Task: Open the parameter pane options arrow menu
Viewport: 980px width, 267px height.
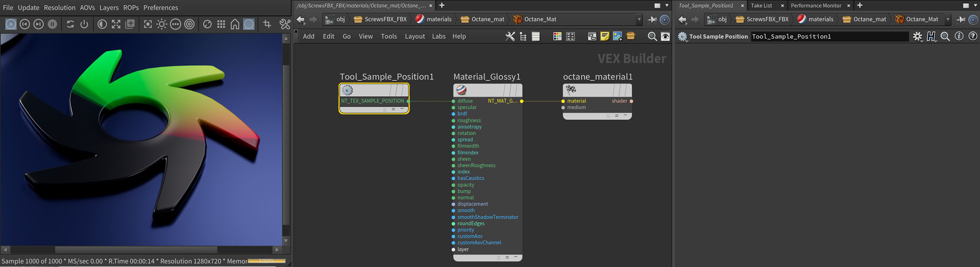Action: [x=975, y=6]
